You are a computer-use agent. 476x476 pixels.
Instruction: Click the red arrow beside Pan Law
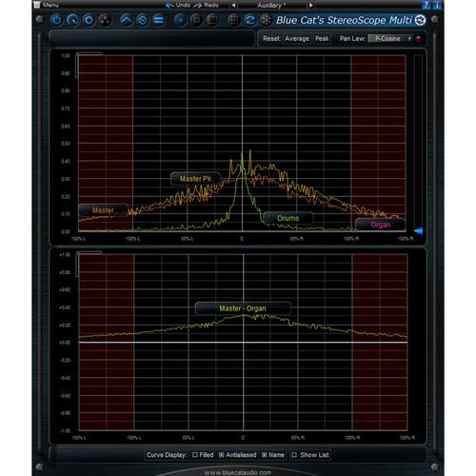click(418, 38)
